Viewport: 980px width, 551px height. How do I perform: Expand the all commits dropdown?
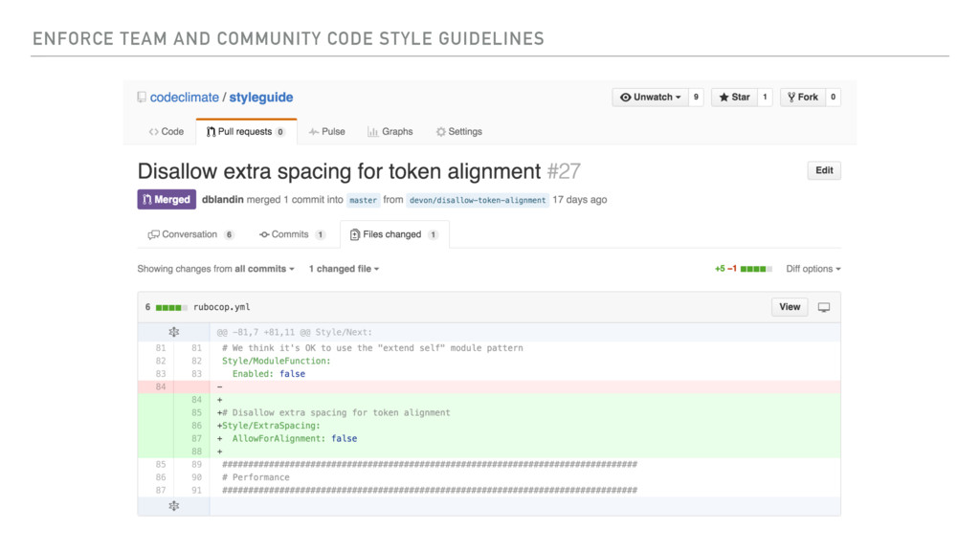[x=264, y=269]
